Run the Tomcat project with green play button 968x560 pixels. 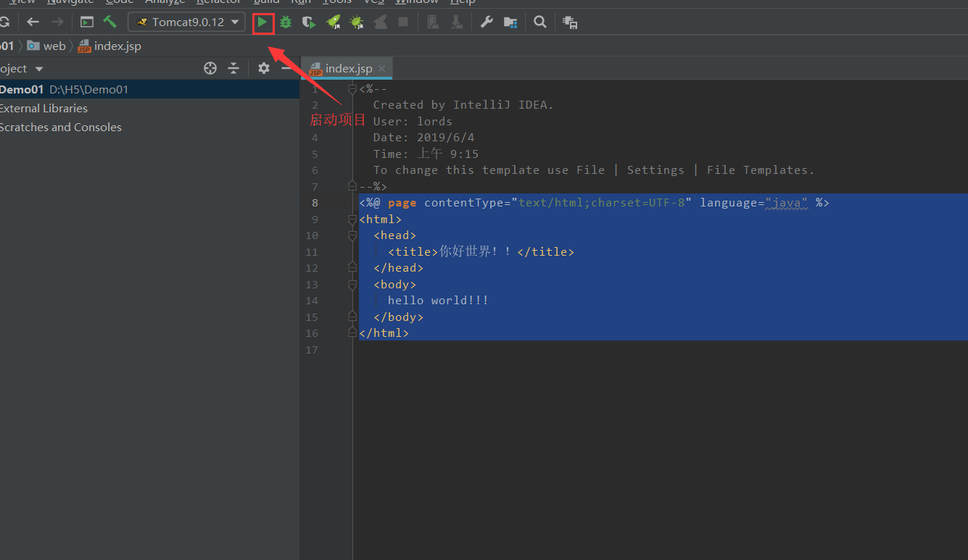pyautogui.click(x=262, y=22)
